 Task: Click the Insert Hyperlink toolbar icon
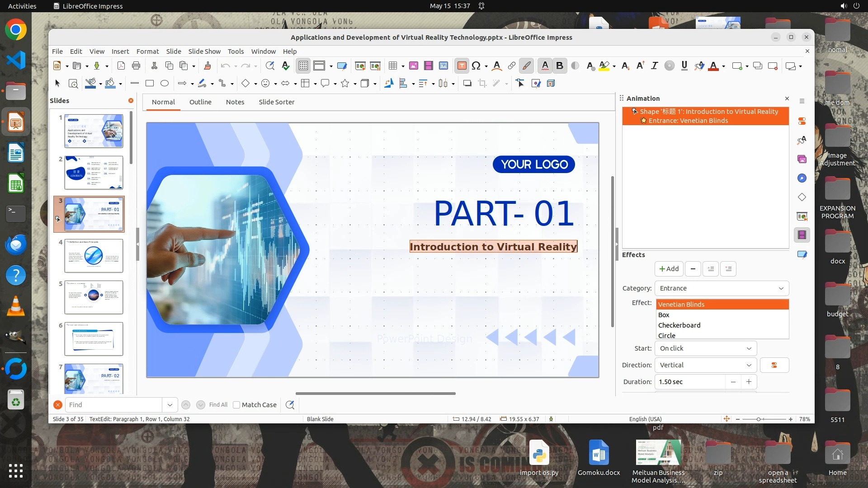click(512, 66)
